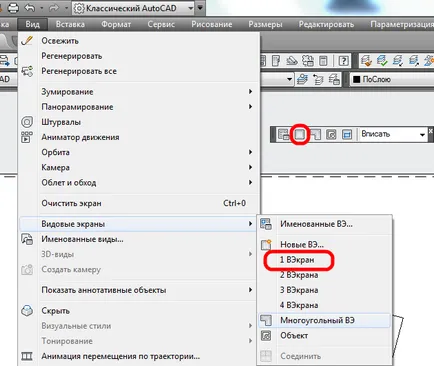Open the Редактировать menu

coord(326,24)
